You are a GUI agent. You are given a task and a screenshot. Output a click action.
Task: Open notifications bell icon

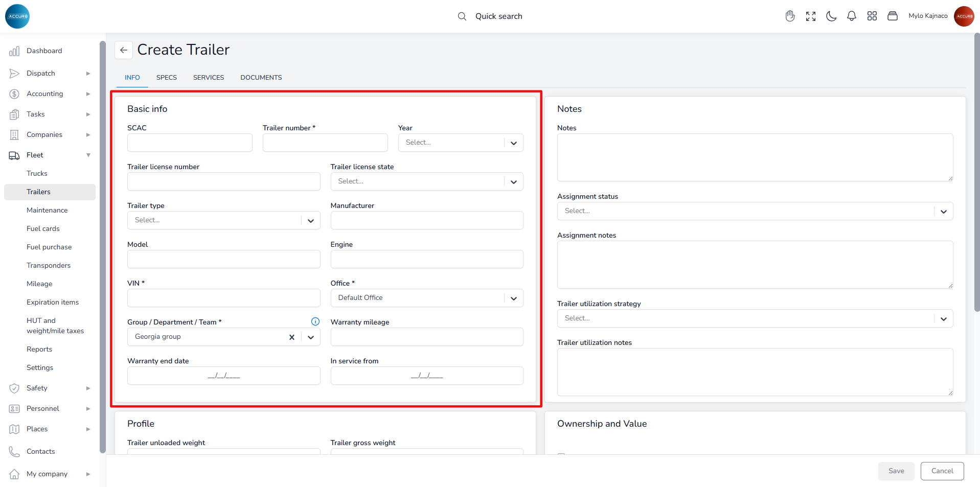852,16
